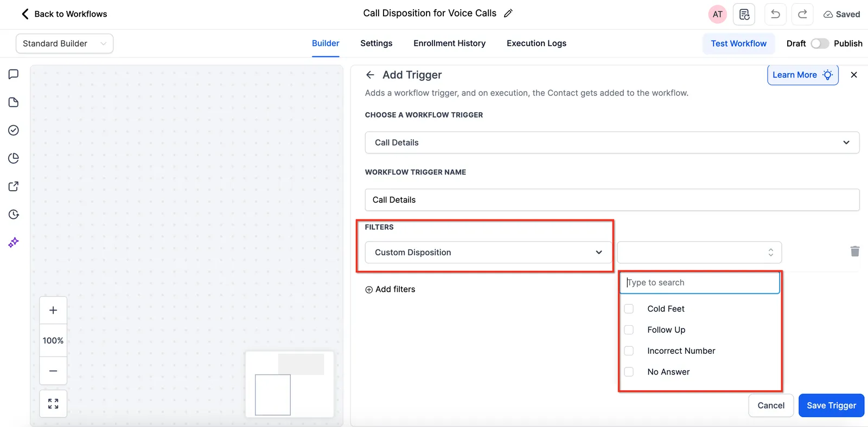Open the comments sidebar icon
Viewport: 868px width, 427px height.
point(14,74)
